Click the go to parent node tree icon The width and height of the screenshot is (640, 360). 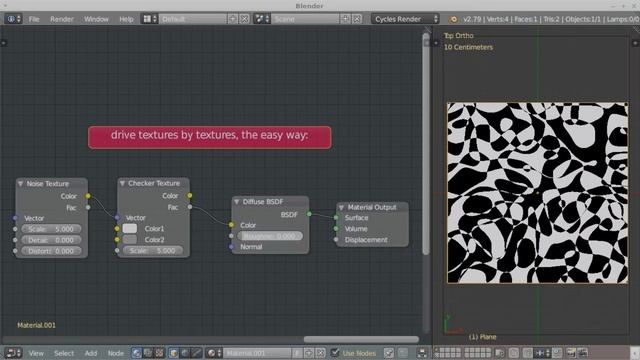pyautogui.click(x=403, y=353)
